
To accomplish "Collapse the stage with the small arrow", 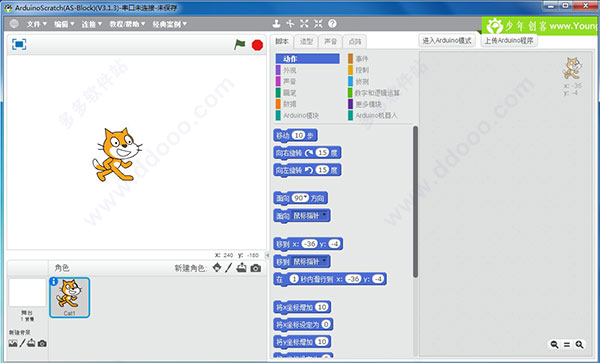I will (x=267, y=255).
